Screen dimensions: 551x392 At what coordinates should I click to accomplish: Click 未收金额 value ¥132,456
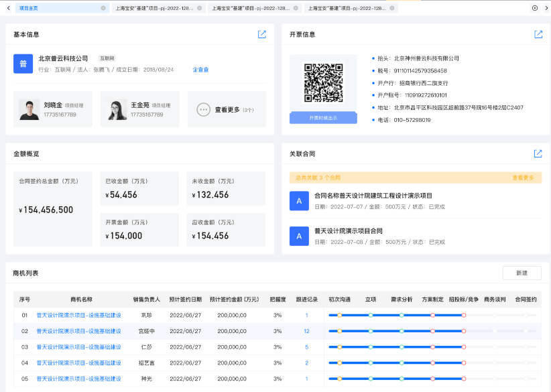click(x=210, y=194)
